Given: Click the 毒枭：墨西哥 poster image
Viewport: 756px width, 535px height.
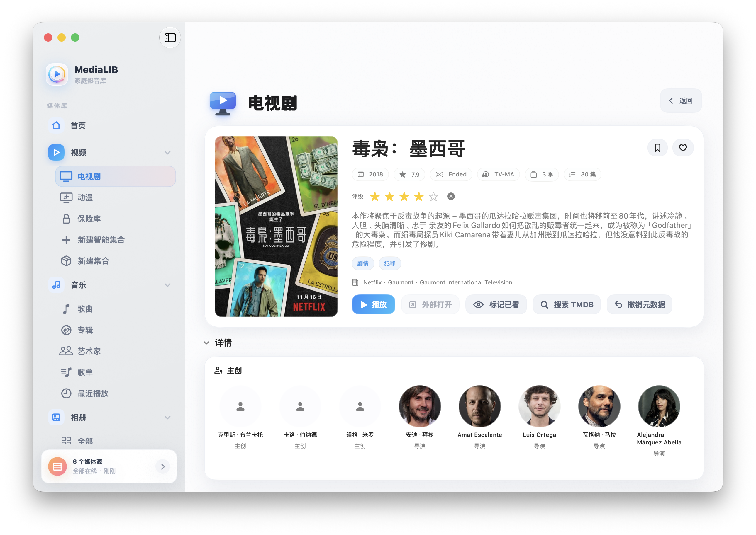Looking at the screenshot, I should [276, 227].
